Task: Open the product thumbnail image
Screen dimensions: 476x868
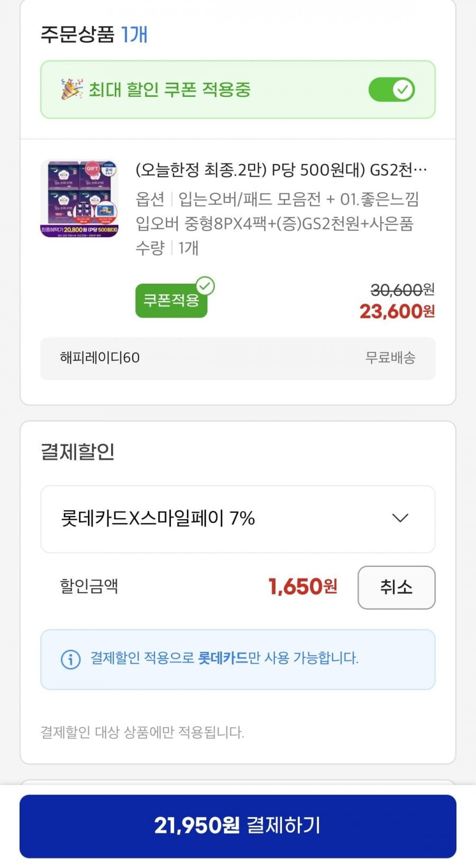Action: click(79, 198)
